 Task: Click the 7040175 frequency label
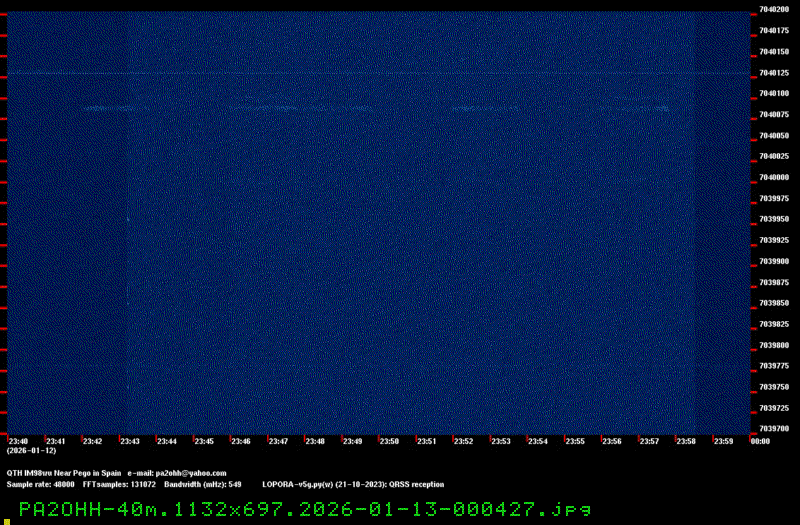coord(774,31)
